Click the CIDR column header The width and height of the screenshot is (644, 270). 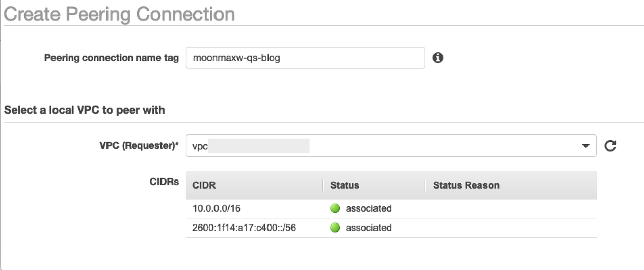[x=204, y=185]
